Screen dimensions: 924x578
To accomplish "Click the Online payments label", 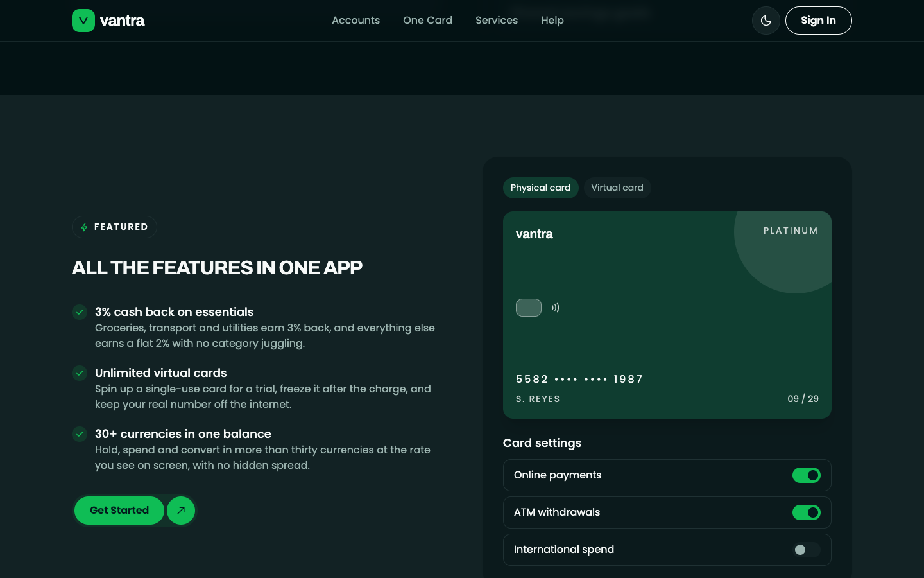I will tap(558, 475).
